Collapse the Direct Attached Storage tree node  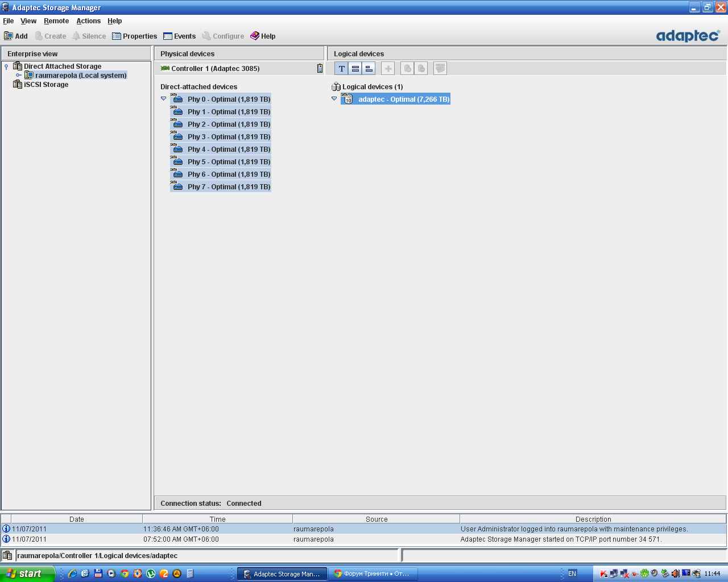pyautogui.click(x=6, y=66)
